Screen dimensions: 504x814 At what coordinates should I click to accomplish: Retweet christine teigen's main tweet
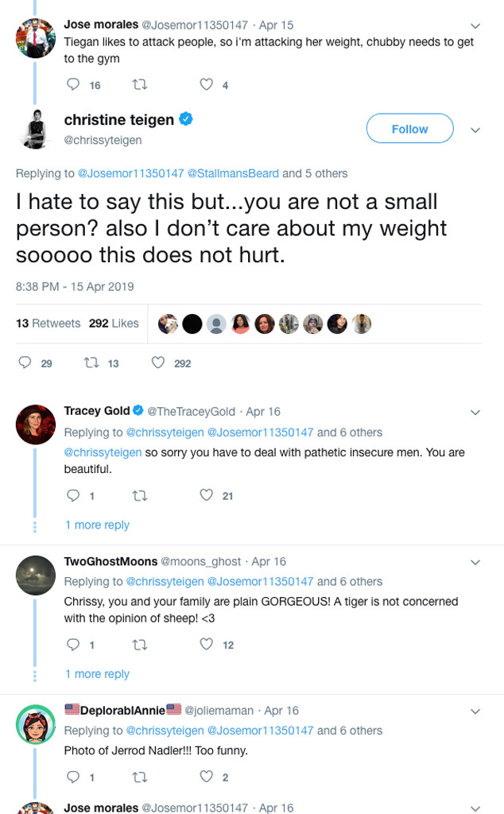tap(91, 362)
